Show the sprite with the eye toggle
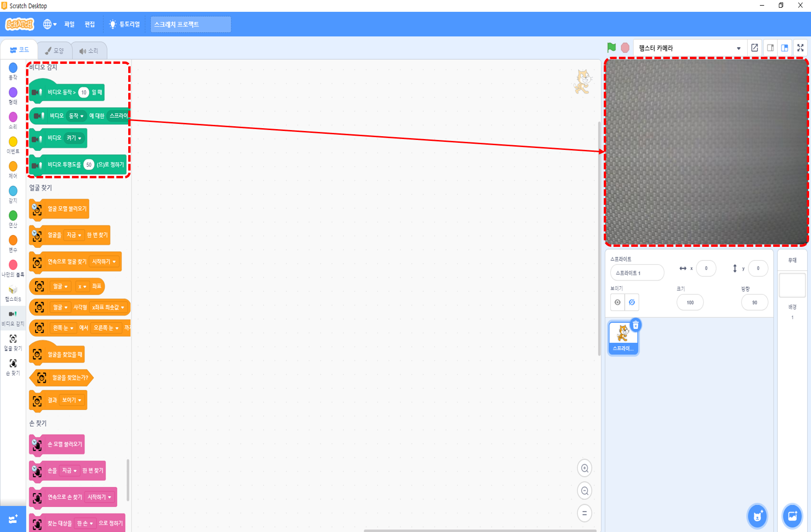 [617, 302]
